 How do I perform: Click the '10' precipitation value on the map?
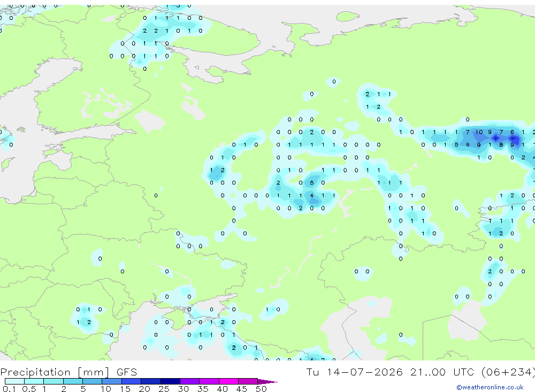[479, 132]
